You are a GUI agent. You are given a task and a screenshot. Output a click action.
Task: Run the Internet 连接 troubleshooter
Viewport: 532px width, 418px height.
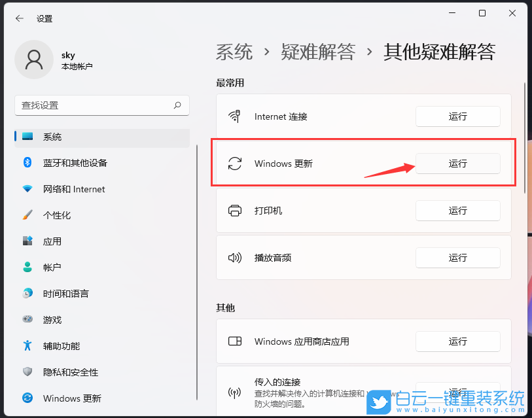(457, 116)
